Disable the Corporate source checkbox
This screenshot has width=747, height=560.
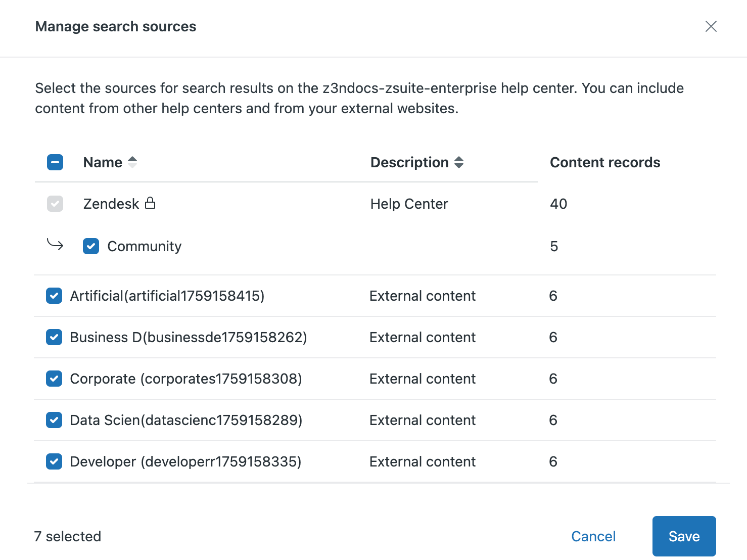(54, 379)
